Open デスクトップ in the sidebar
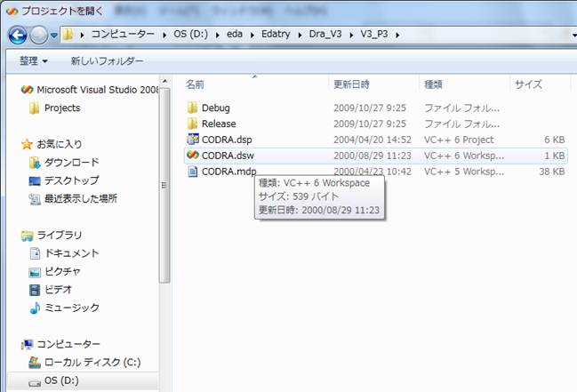 tap(71, 180)
